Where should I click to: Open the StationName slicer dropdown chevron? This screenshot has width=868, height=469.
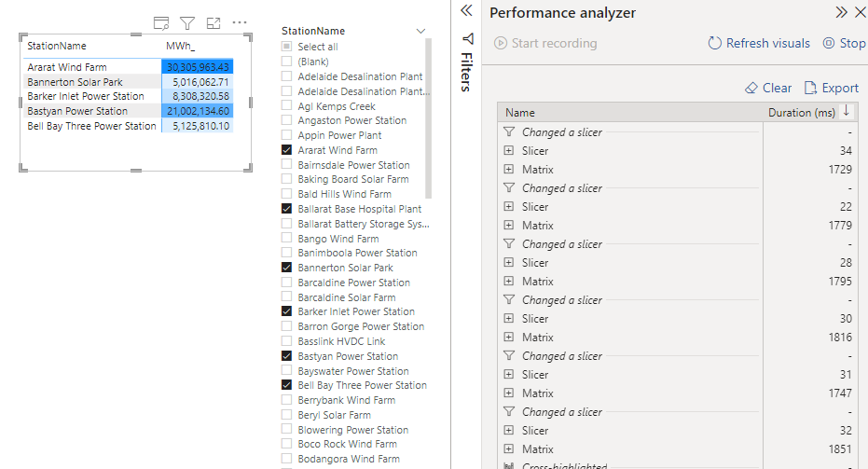[x=420, y=31]
